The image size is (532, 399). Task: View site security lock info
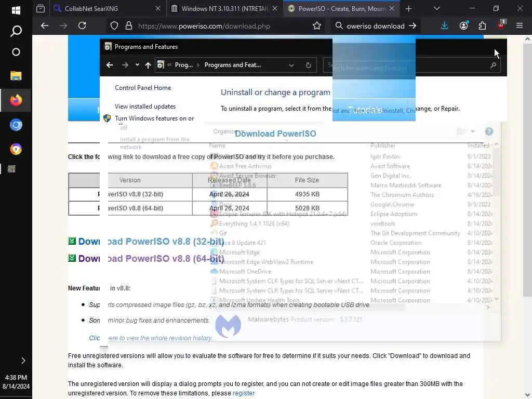point(129,26)
